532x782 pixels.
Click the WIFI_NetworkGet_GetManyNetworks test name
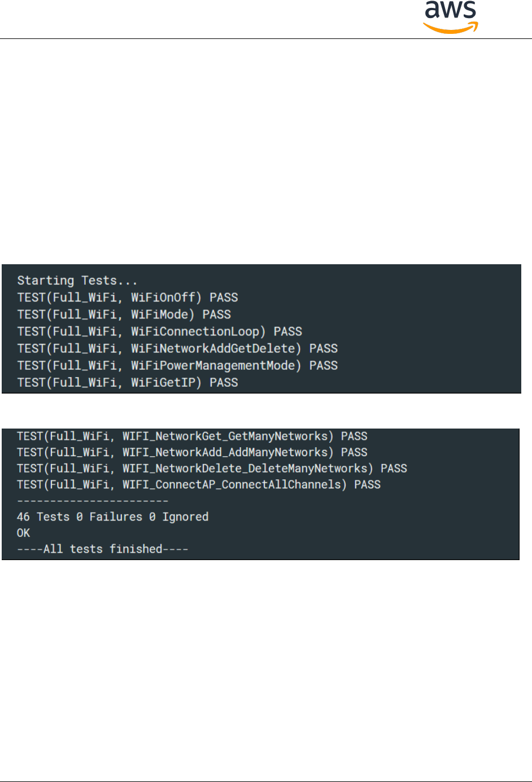pos(228,436)
